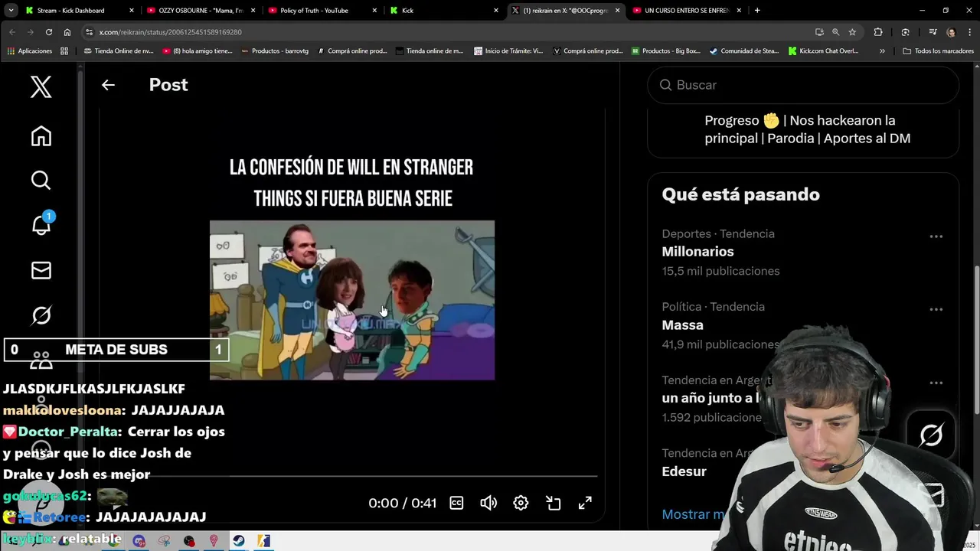Open Grok icon in left sidebar

click(x=41, y=315)
